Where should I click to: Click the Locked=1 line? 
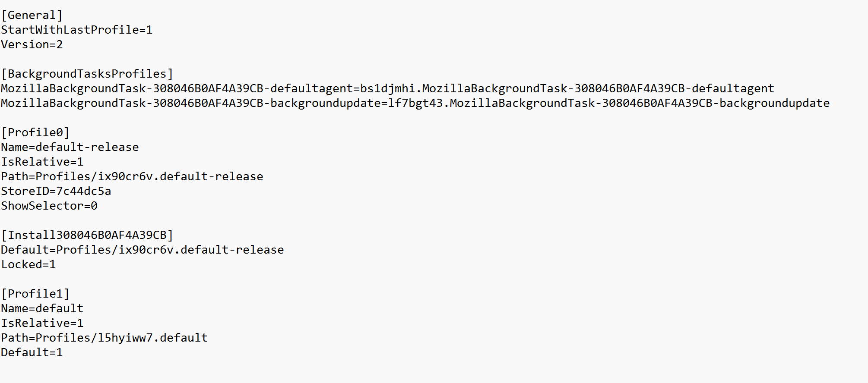click(x=29, y=264)
